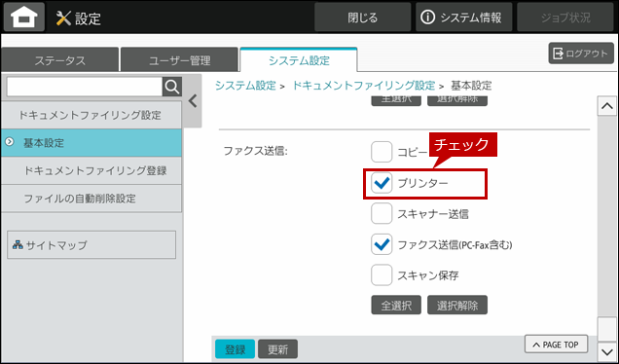Click the 更新 button

click(x=277, y=349)
